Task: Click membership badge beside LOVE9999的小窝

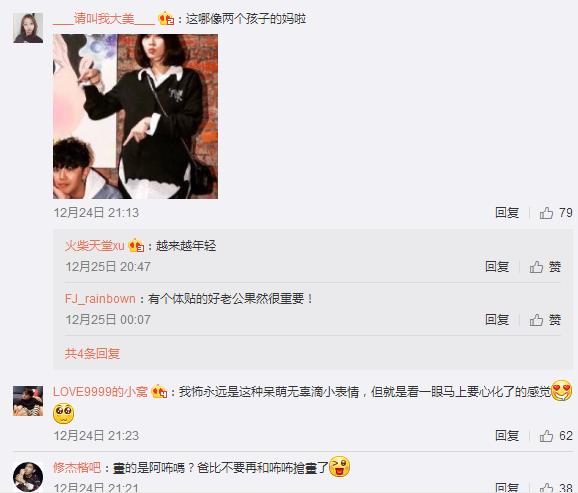Action: 159,392
